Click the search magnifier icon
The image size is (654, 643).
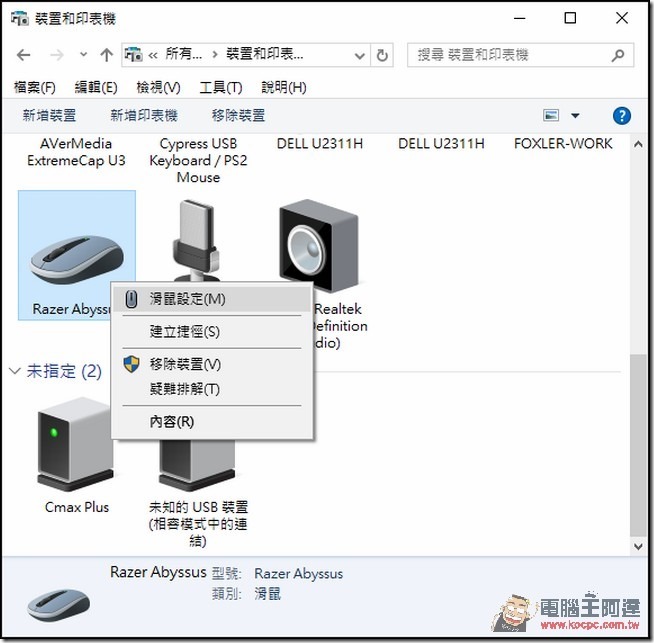(618, 55)
